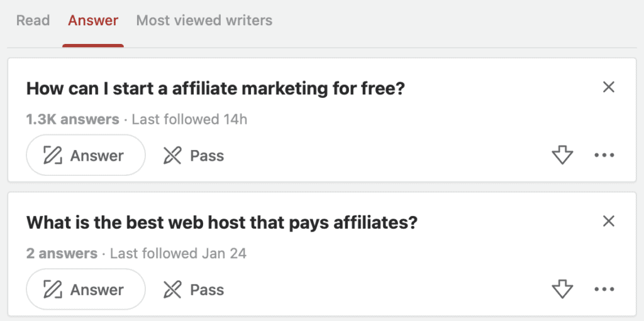This screenshot has width=644, height=321.
Task: Select the Answer tab
Action: 93,20
